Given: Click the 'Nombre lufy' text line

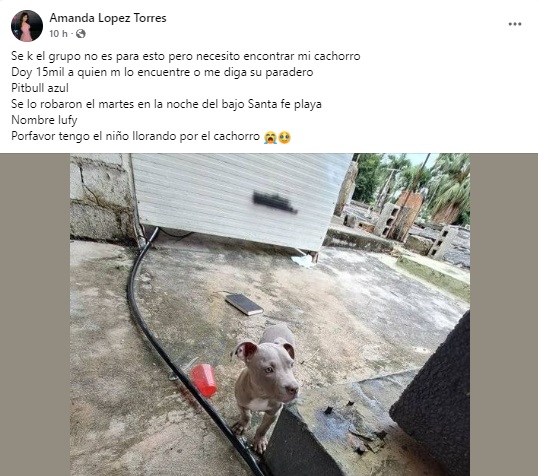Looking at the screenshot, I should point(44,120).
